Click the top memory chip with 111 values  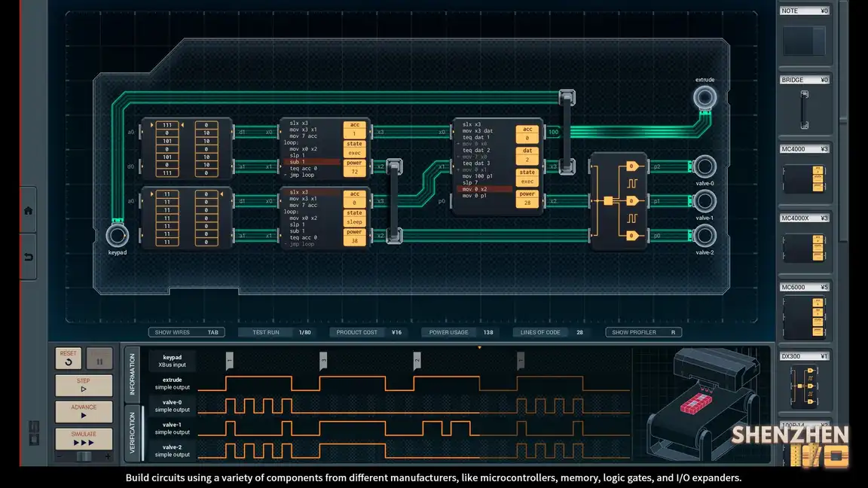pyautogui.click(x=187, y=149)
